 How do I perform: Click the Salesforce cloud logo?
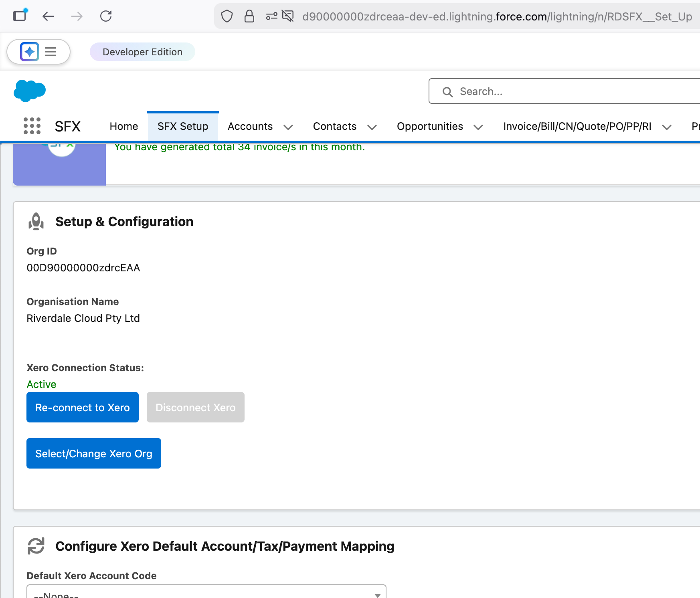(29, 91)
